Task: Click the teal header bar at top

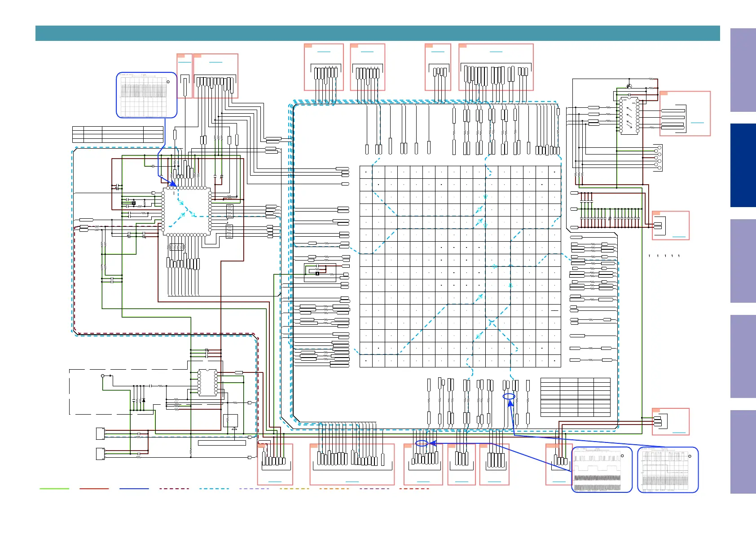Action: [378, 33]
